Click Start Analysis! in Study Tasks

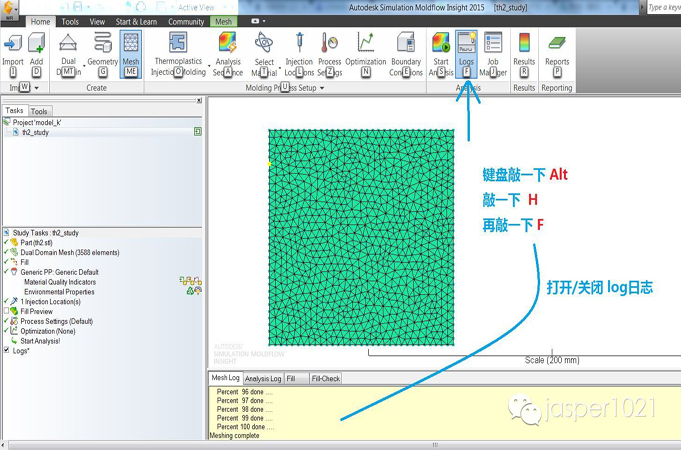tap(40, 341)
